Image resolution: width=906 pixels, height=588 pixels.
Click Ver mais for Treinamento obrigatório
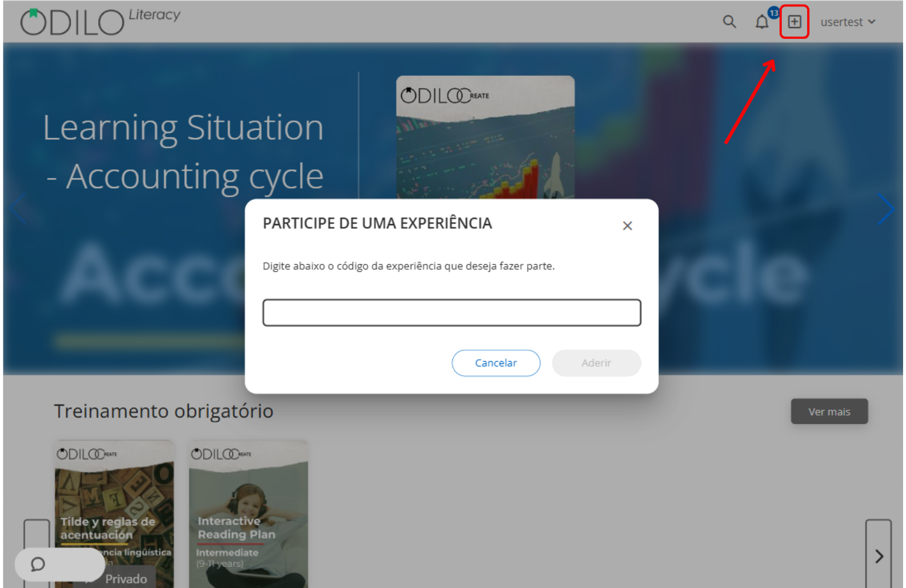(829, 412)
